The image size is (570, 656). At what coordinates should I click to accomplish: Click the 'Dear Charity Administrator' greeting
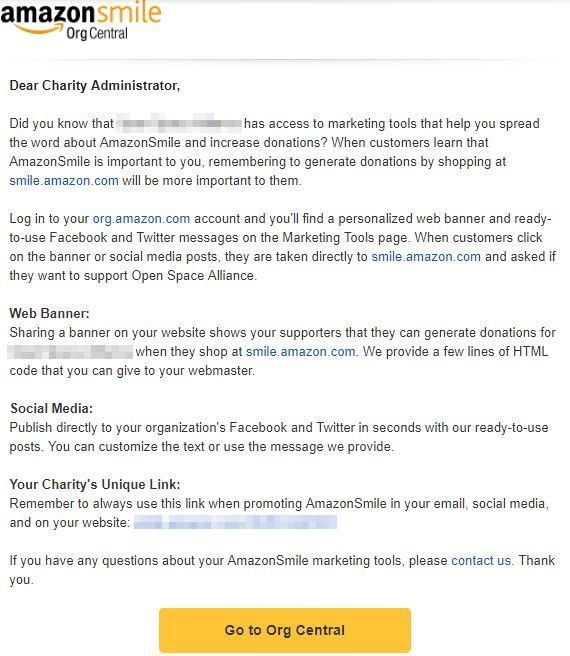[95, 85]
